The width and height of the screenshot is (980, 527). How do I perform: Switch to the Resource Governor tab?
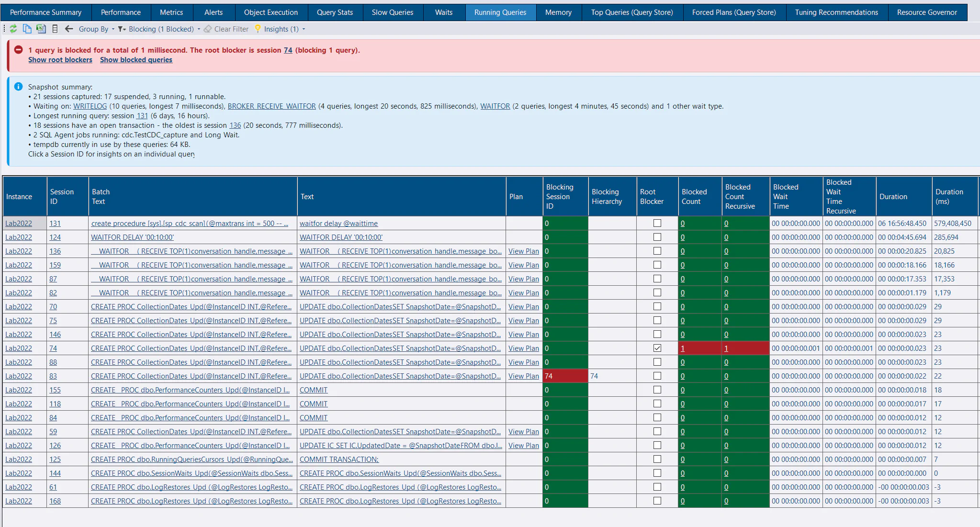click(927, 12)
